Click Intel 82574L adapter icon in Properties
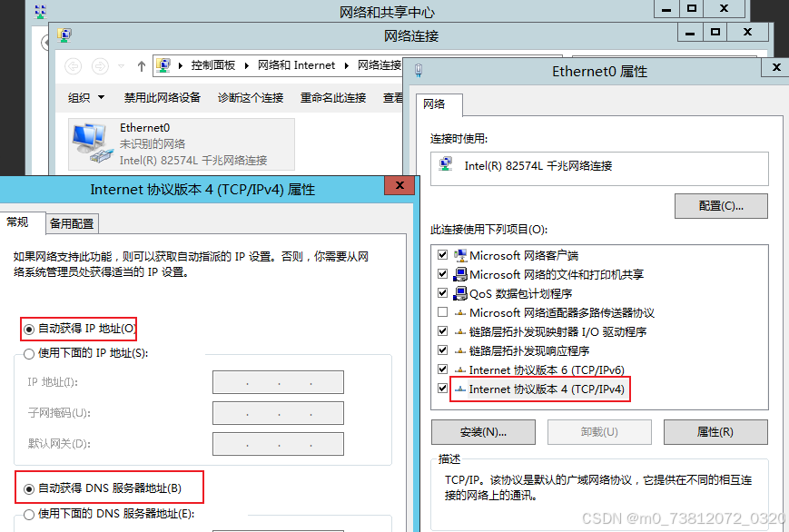Screen dimensions: 789x532 tap(446, 164)
